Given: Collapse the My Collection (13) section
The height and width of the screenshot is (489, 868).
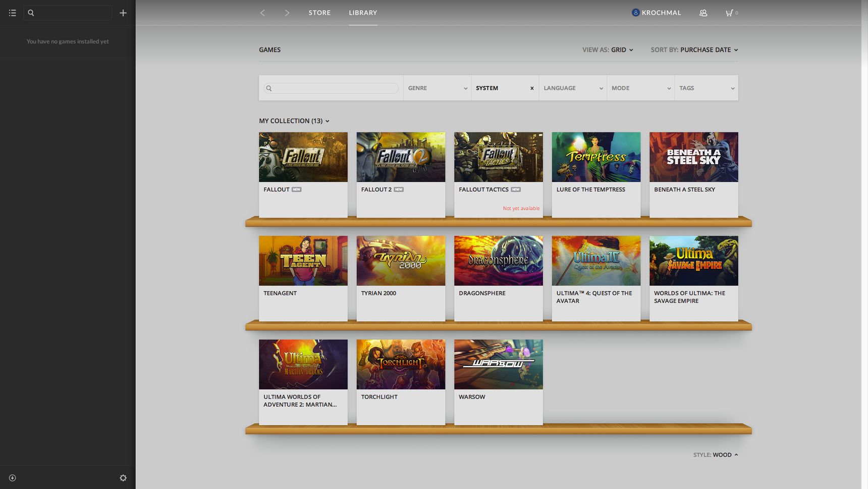Looking at the screenshot, I should (294, 121).
